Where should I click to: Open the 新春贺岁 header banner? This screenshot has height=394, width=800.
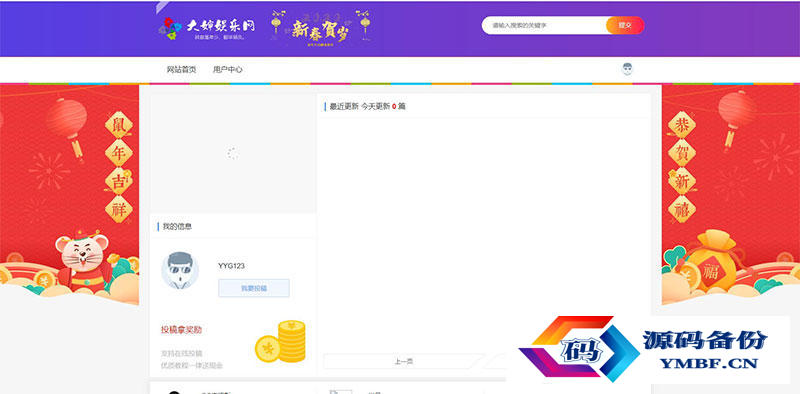(x=320, y=28)
